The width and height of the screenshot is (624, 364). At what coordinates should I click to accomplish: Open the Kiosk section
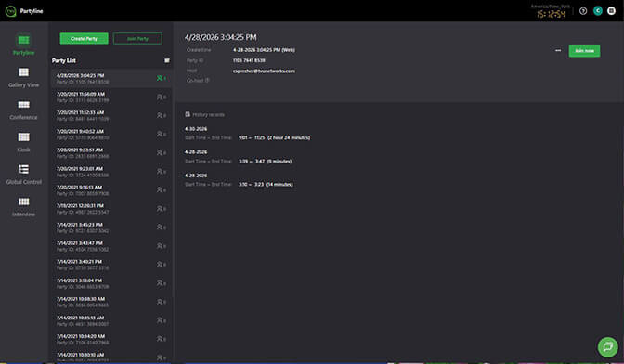click(x=23, y=142)
